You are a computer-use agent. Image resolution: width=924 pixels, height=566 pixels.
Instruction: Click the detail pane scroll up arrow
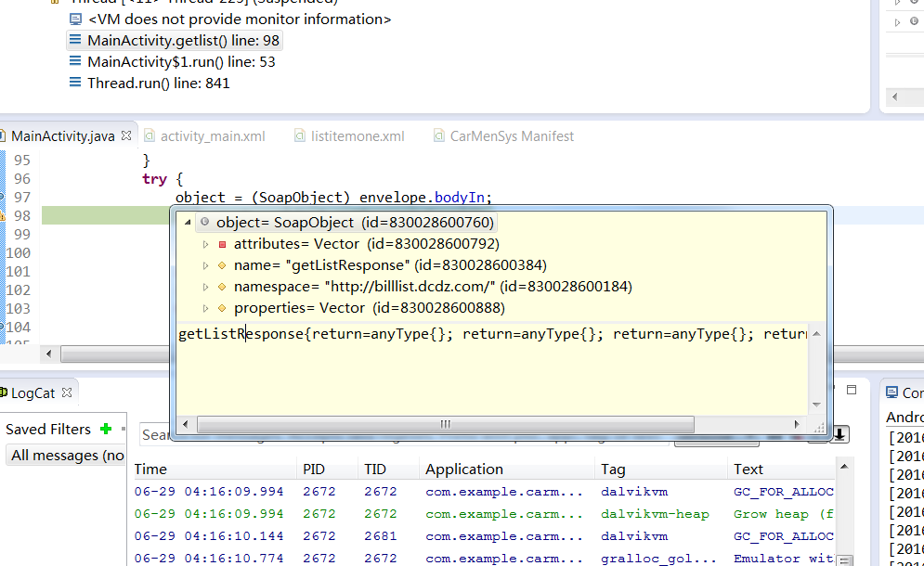coord(816,334)
